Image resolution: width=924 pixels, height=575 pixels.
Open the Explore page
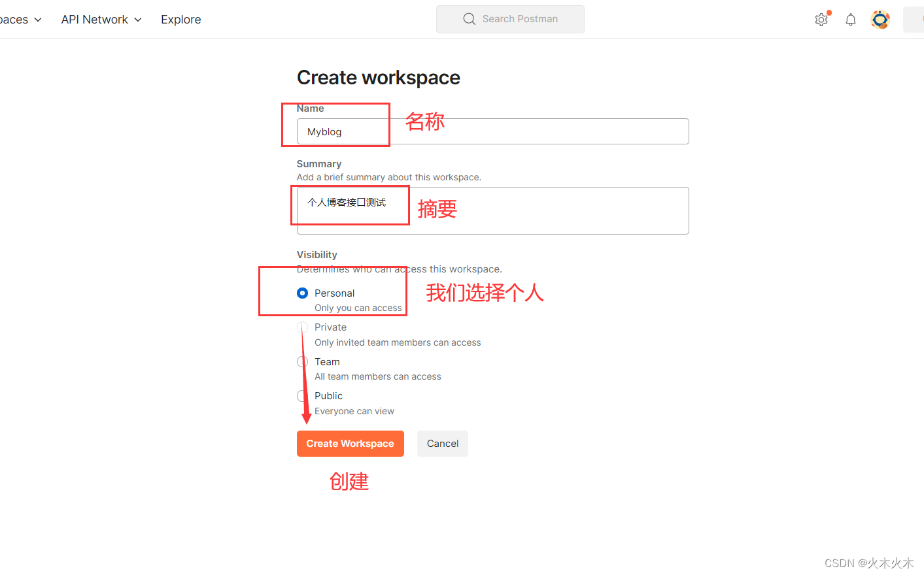tap(180, 19)
